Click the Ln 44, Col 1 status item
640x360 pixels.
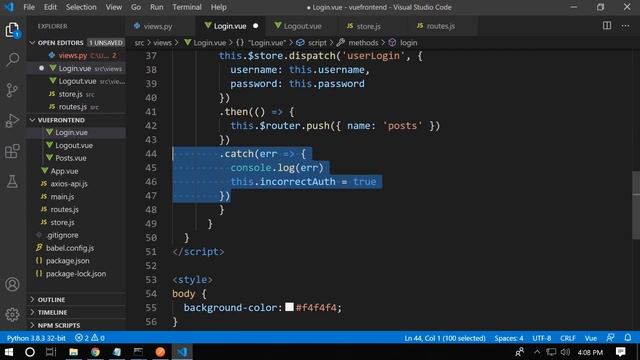pyautogui.click(x=445, y=338)
